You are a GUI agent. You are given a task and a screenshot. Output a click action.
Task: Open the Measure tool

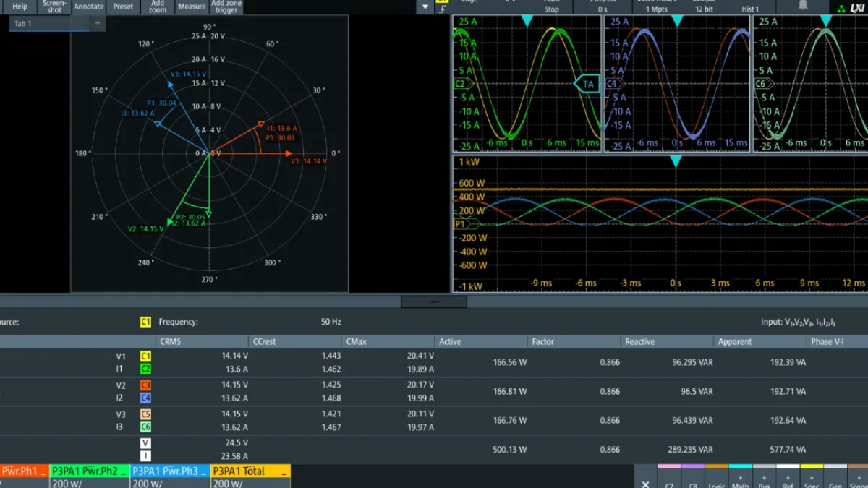tap(192, 7)
